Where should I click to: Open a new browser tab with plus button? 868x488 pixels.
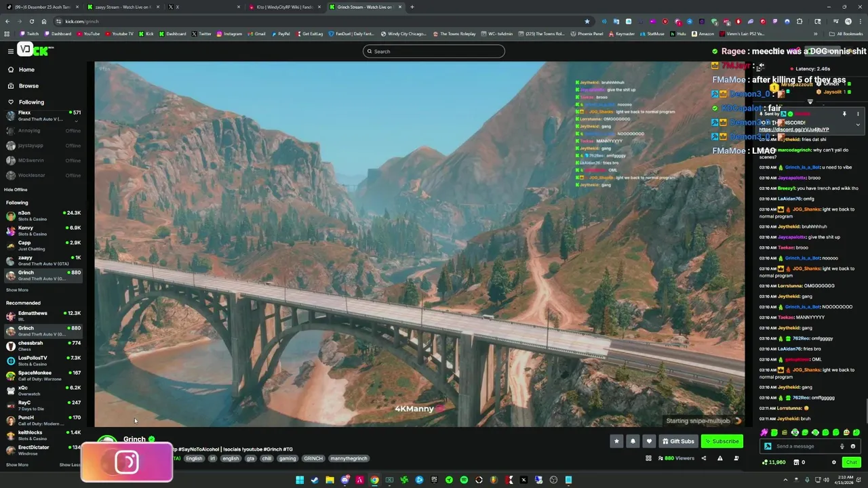[412, 7]
